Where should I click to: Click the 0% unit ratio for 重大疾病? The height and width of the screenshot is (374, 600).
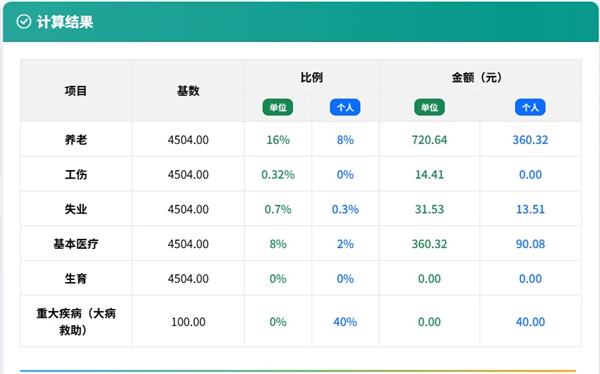coord(278,322)
